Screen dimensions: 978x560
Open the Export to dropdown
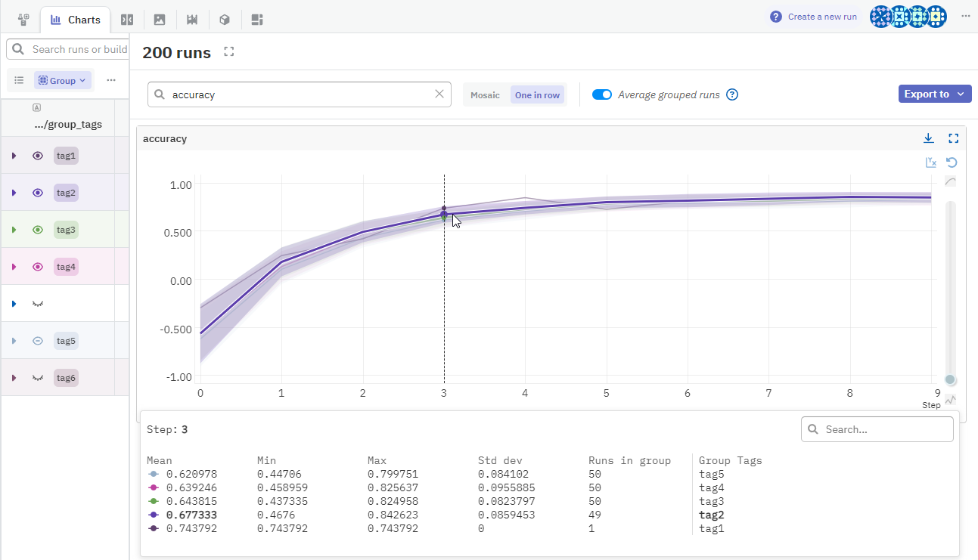[934, 94]
